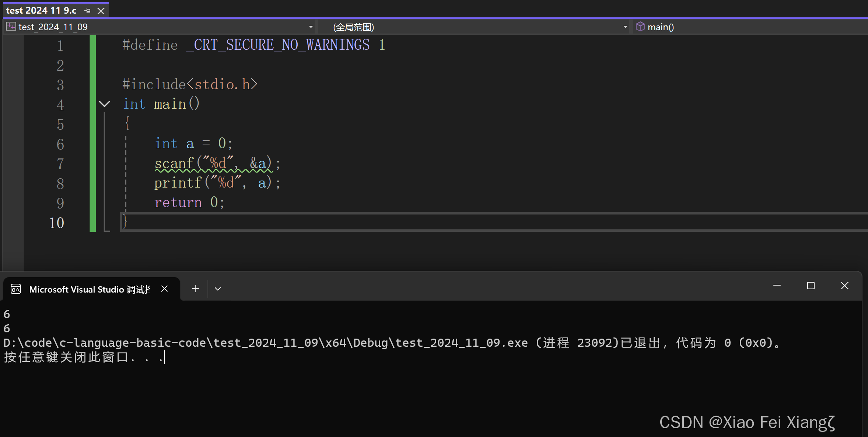Screen dimensions: 868x437
Task: Click the close terminal panel button
Action: (844, 288)
